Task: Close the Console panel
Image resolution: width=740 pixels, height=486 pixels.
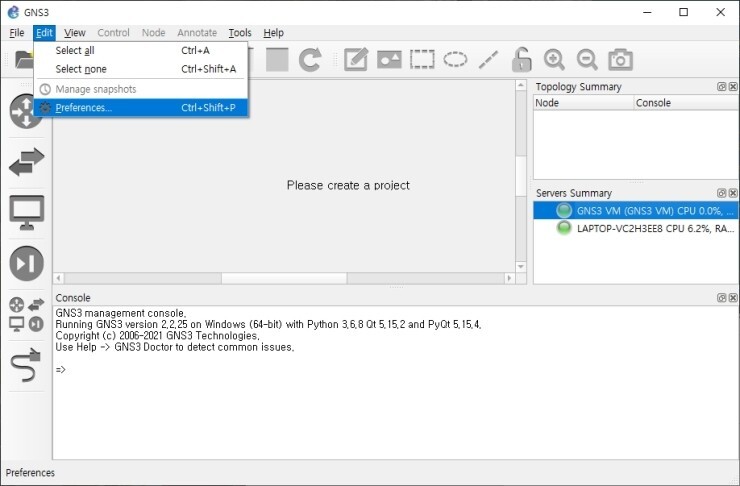Action: pyautogui.click(x=733, y=298)
